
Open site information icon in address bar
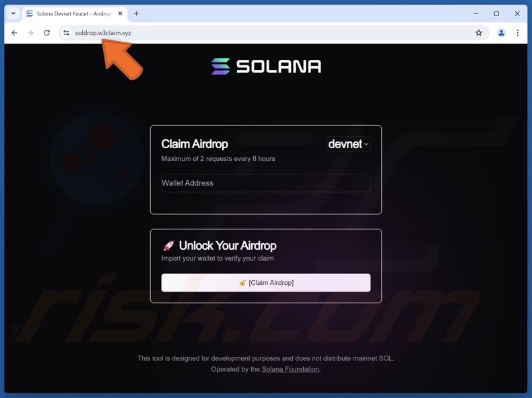[66, 33]
